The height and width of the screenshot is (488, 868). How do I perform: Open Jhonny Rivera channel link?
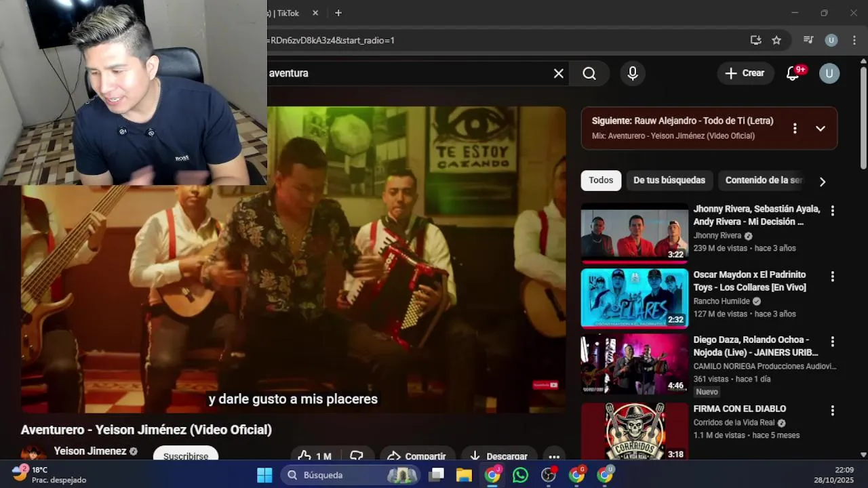pos(717,236)
